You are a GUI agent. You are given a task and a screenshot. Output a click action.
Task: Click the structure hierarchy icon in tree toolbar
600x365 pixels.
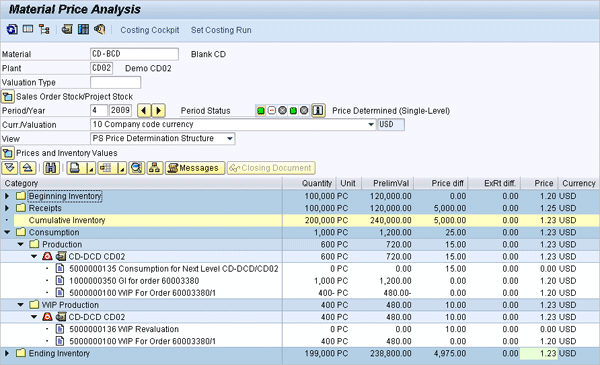(x=155, y=168)
